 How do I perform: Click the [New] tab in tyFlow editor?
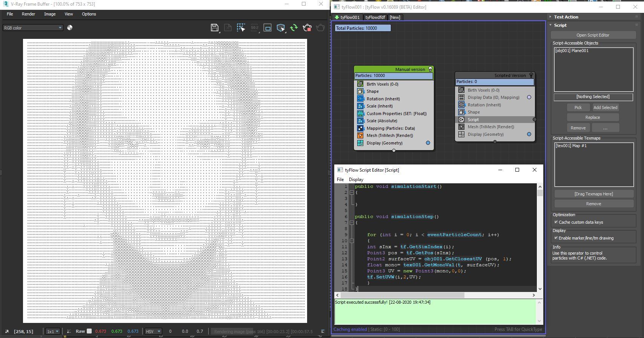395,17
